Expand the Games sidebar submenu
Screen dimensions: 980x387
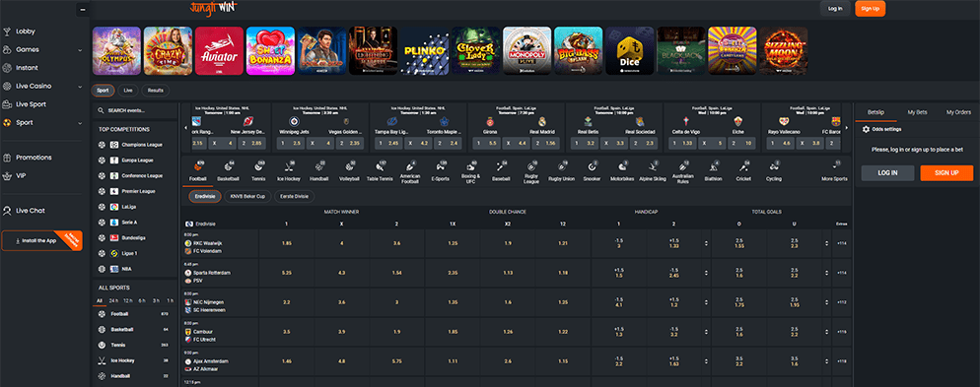(x=80, y=50)
